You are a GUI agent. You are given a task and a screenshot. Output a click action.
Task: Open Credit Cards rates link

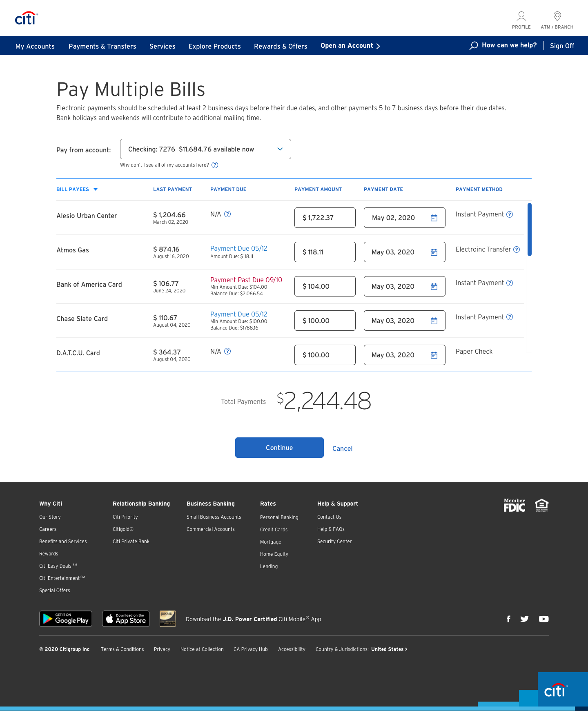coord(274,530)
